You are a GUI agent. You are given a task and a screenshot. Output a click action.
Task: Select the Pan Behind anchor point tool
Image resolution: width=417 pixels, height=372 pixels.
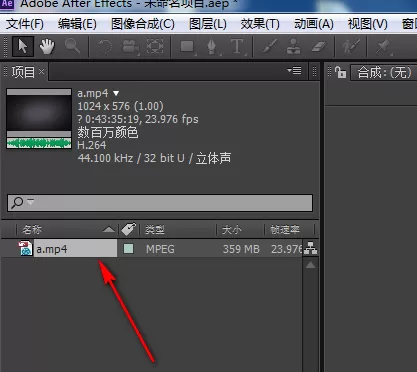pyautogui.click(x=155, y=46)
